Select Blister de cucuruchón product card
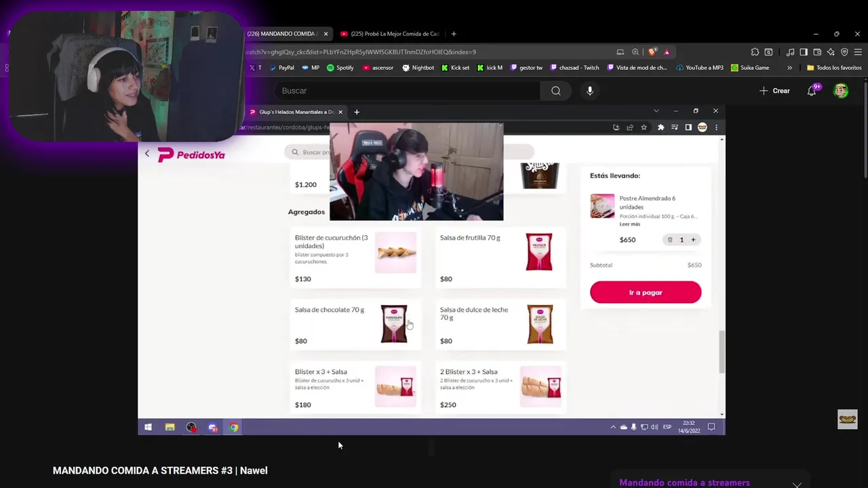Viewport: 868px width, 488px height. coord(355,257)
